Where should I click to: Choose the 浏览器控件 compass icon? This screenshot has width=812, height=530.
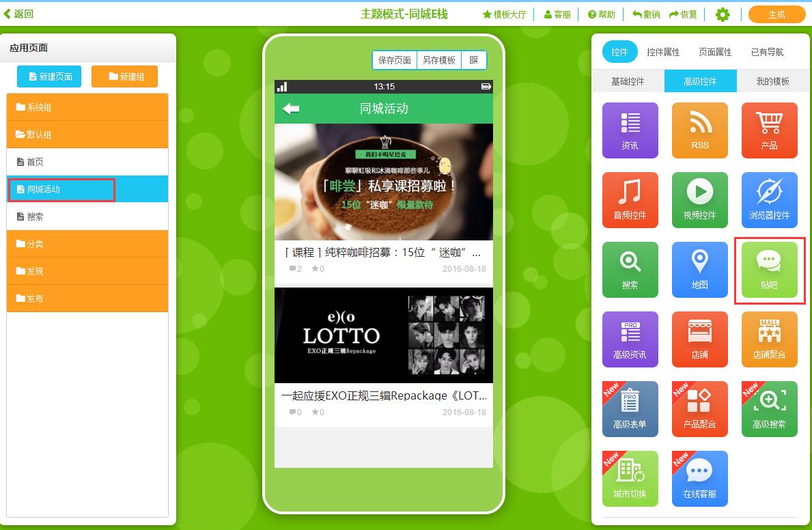pyautogui.click(x=769, y=199)
